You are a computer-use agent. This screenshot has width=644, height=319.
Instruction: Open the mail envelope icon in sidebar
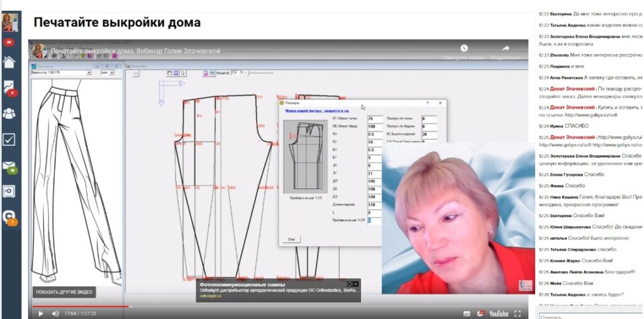tap(9, 166)
